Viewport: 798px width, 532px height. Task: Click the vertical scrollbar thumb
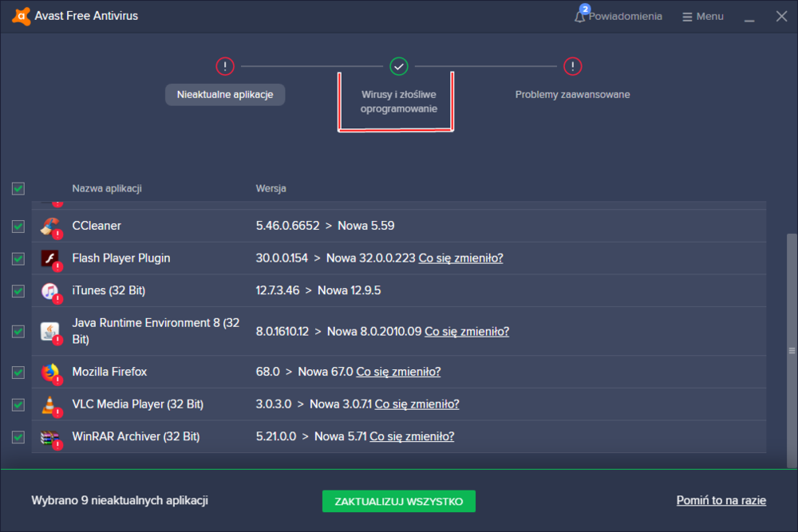click(792, 350)
